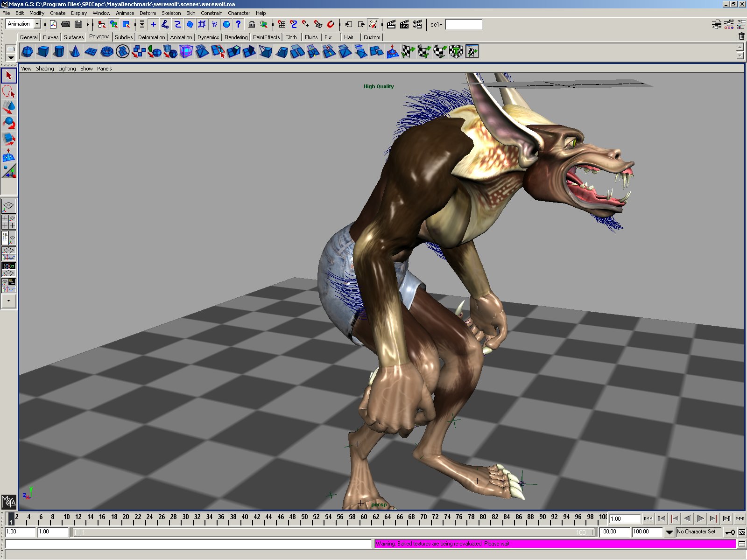
Task: Activate the Lasso select tool
Action: pos(9,91)
